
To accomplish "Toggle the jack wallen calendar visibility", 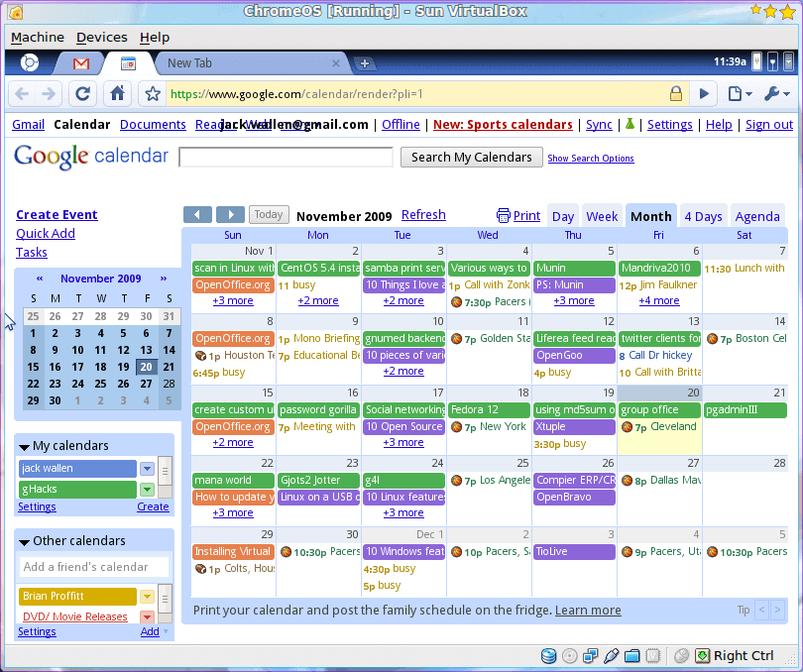I will click(78, 469).
